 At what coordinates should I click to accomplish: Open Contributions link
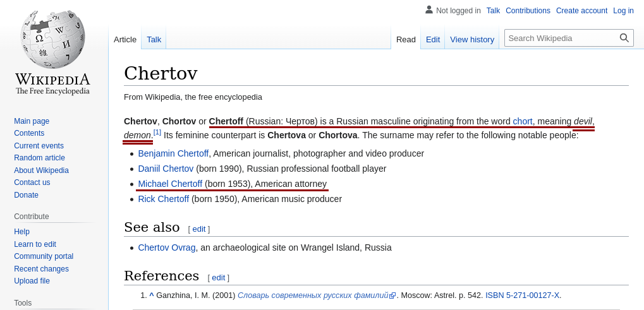click(x=528, y=11)
